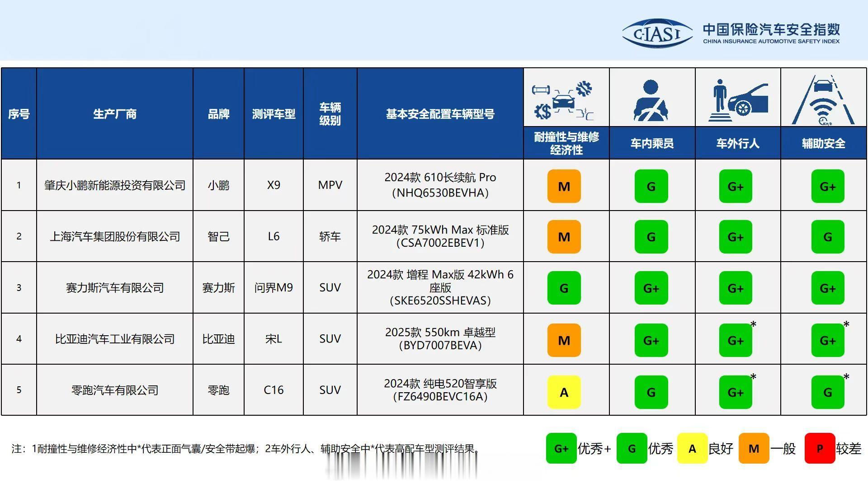Click 问界M9 辅助安全 G+ badge
The height and width of the screenshot is (488, 868).
828,288
